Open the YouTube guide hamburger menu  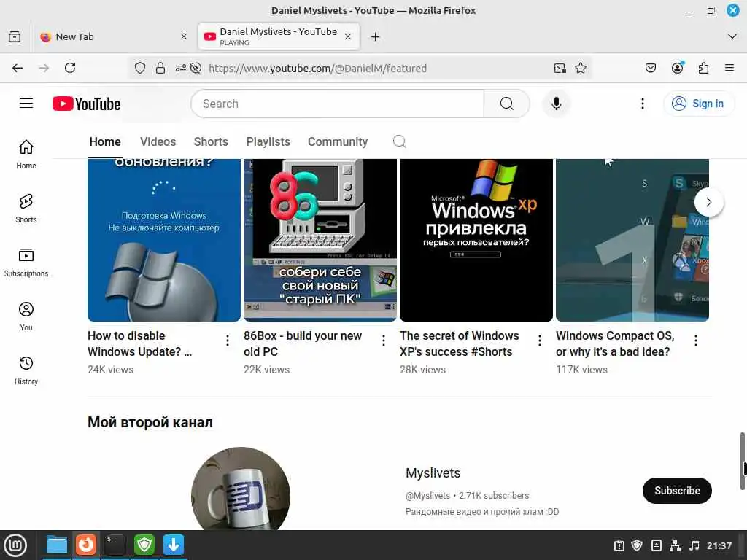pyautogui.click(x=26, y=104)
